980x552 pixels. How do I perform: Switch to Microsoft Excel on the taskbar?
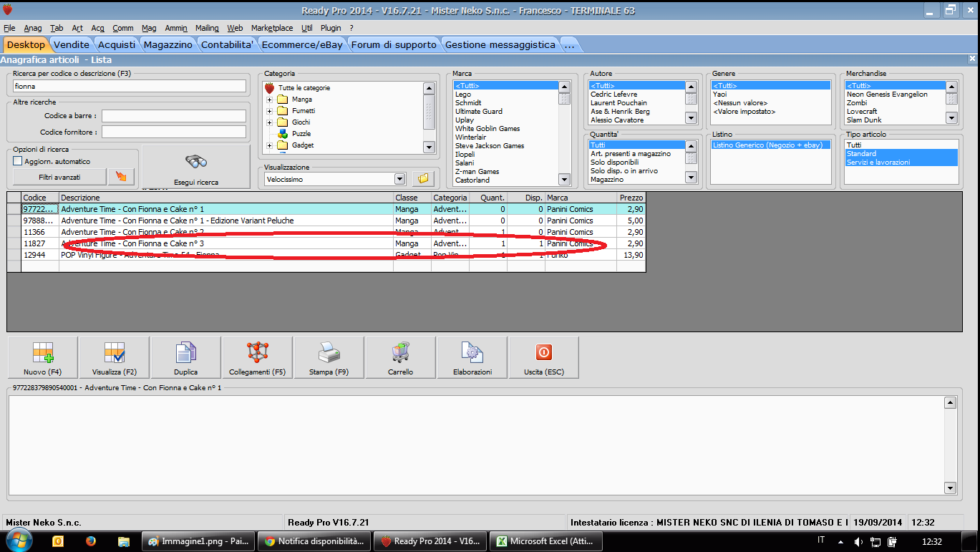click(x=546, y=541)
